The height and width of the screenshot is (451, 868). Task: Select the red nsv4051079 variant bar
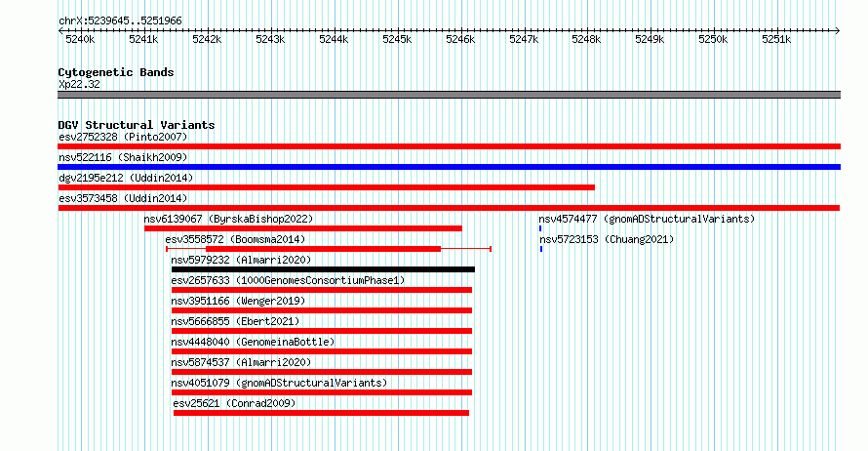[322, 392]
